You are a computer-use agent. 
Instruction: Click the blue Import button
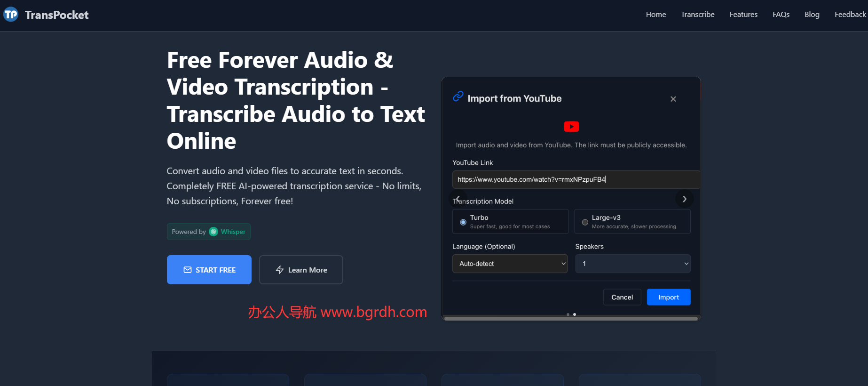click(x=669, y=297)
